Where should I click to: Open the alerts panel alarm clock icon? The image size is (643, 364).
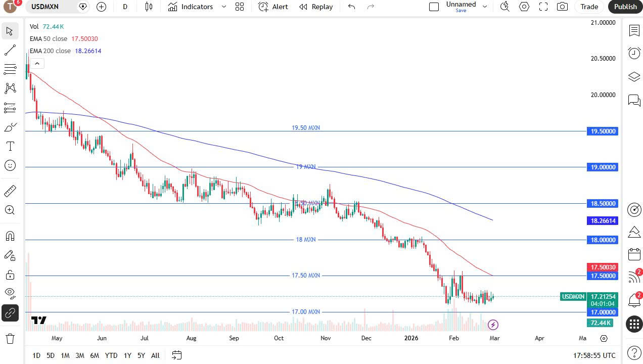pyautogui.click(x=634, y=53)
